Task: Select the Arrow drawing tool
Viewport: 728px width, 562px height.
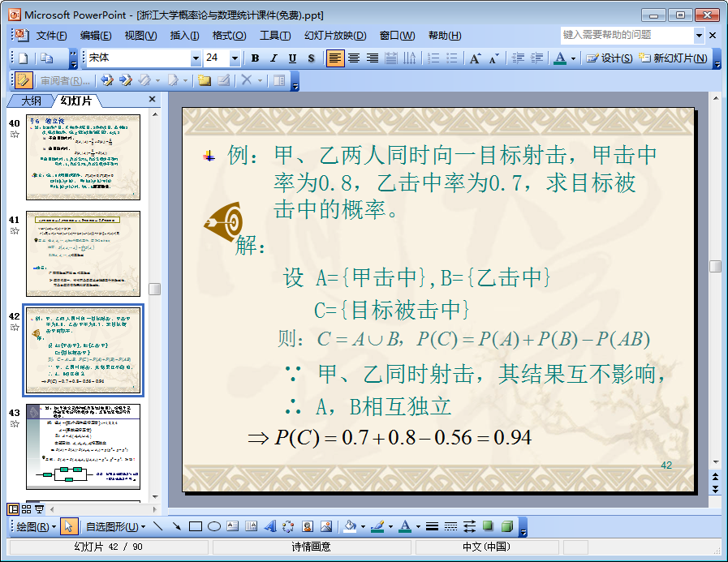Action: (x=176, y=526)
